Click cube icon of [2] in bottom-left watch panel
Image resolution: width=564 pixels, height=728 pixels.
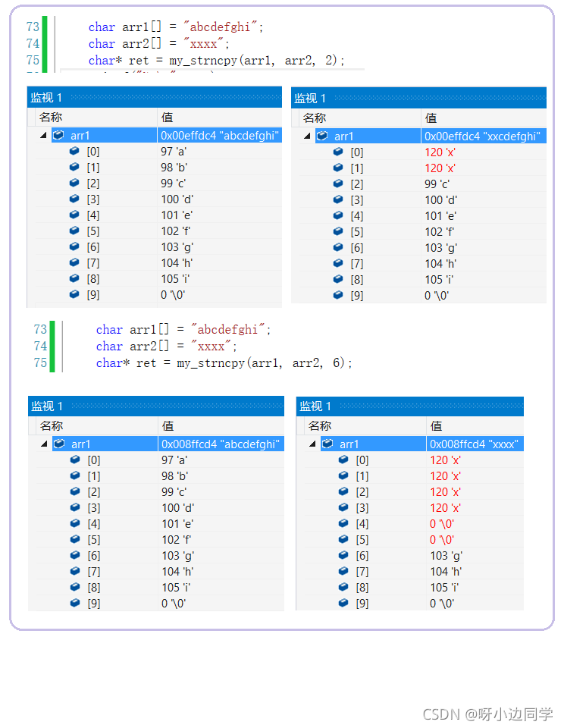75,491
